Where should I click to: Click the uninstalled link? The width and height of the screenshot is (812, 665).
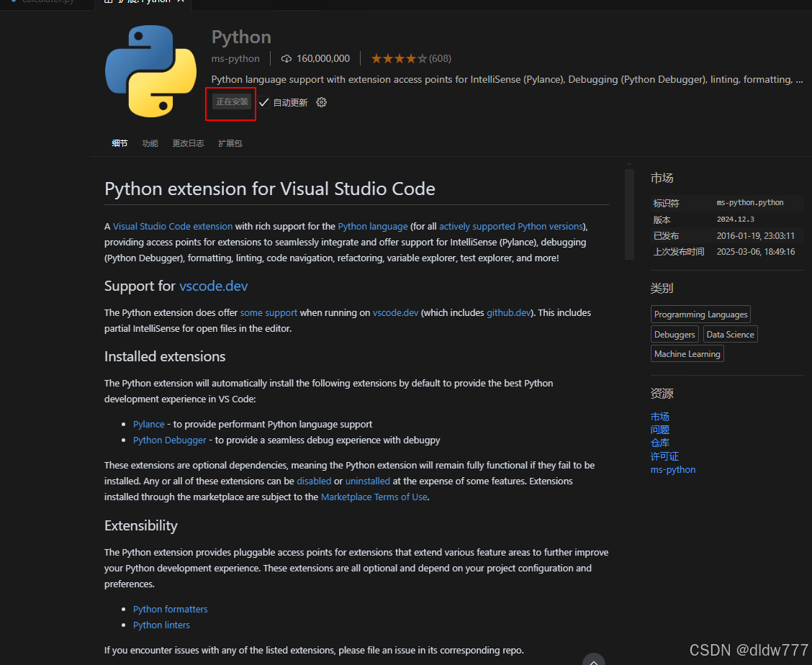(368, 481)
